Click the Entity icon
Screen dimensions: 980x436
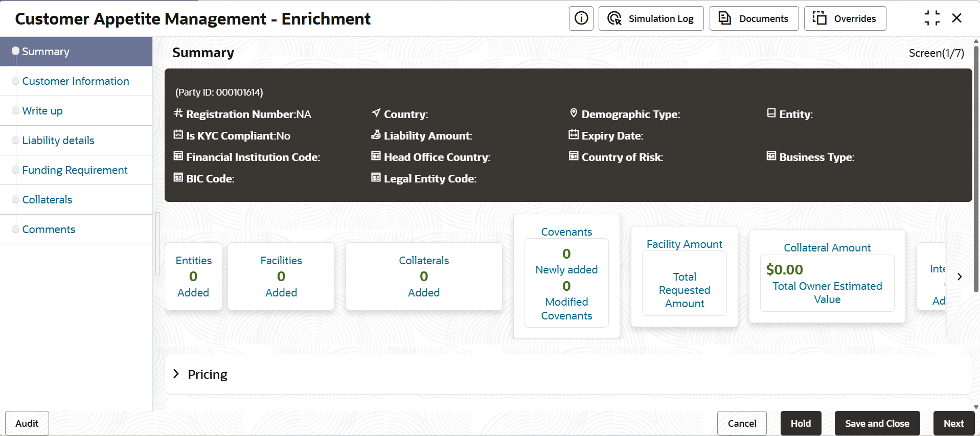click(x=771, y=113)
